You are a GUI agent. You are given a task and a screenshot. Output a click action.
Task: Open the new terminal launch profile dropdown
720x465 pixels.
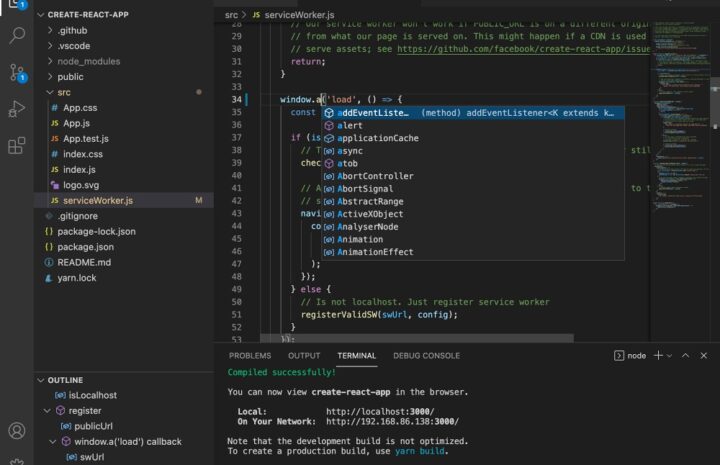pos(669,356)
